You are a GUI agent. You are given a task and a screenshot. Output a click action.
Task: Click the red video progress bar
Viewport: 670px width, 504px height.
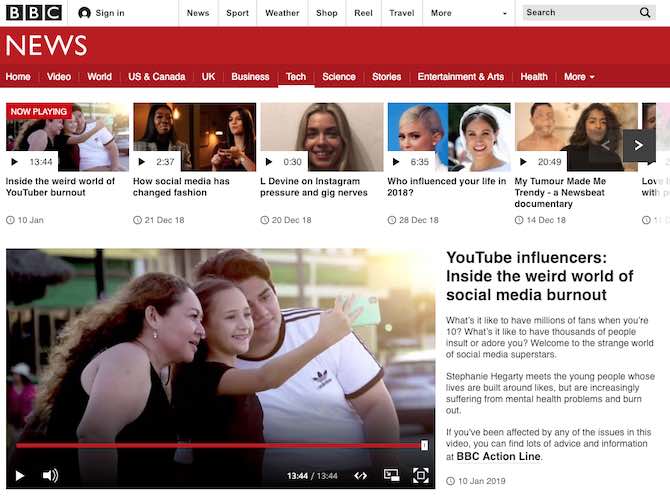point(218,445)
